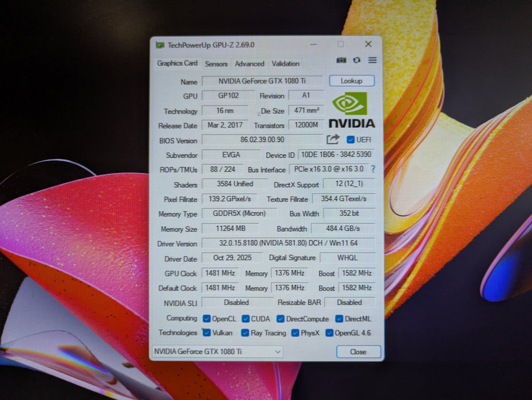This screenshot has height=400, width=532.
Task: Click the Driver Version field value
Action: click(x=288, y=243)
